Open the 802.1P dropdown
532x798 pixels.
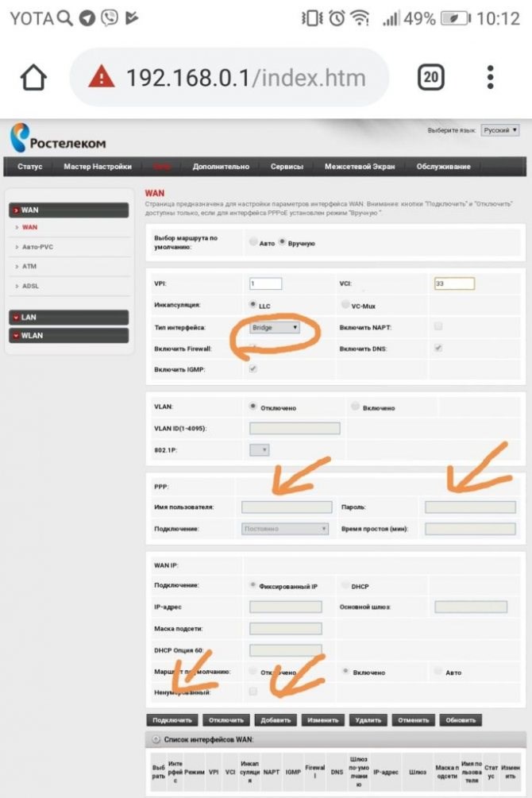point(259,450)
